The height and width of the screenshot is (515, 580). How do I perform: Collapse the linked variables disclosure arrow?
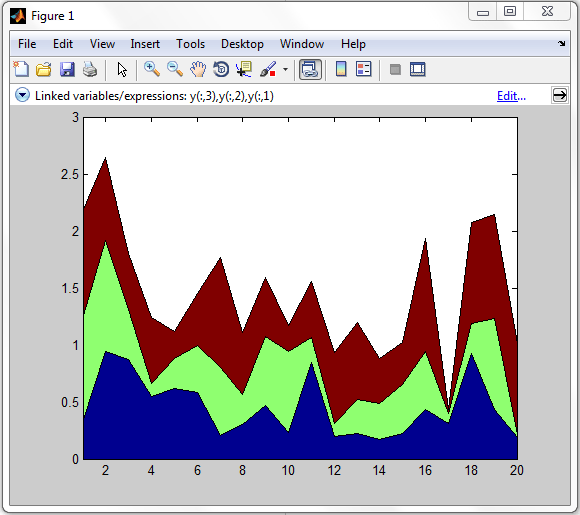(x=22, y=95)
